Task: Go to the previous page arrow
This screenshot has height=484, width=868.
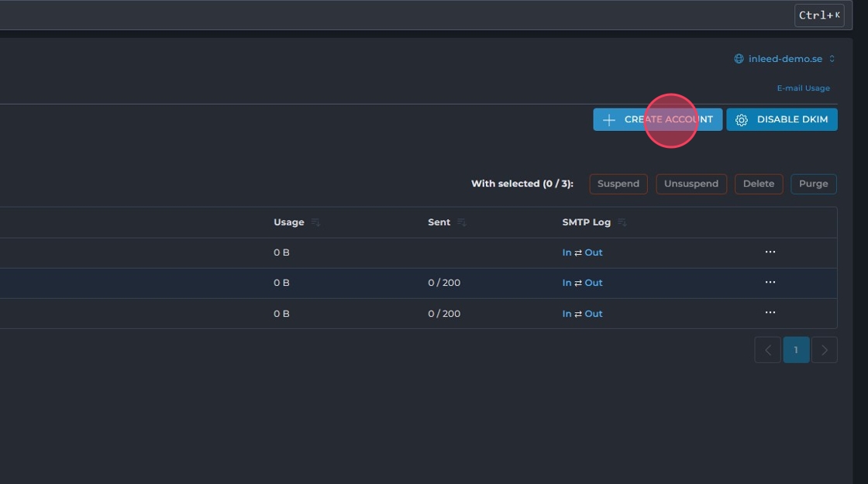Action: point(767,350)
